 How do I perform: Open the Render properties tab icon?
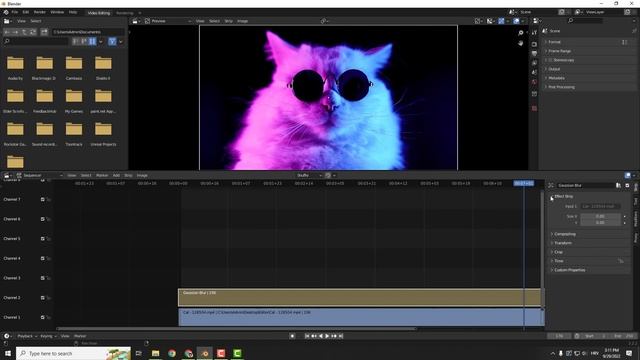click(x=534, y=44)
